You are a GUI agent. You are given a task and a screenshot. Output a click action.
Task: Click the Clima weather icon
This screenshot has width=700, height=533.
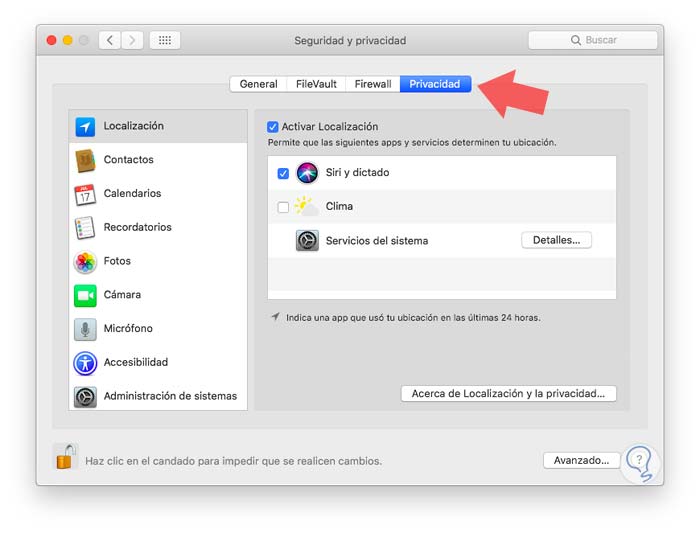(x=307, y=206)
